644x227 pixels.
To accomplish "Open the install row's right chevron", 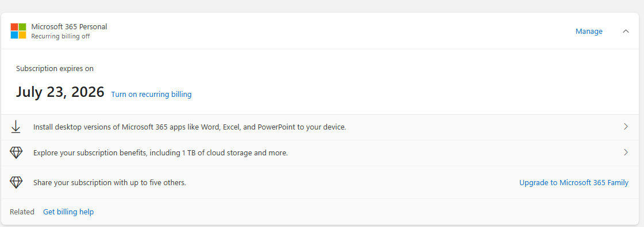I will tap(626, 127).
